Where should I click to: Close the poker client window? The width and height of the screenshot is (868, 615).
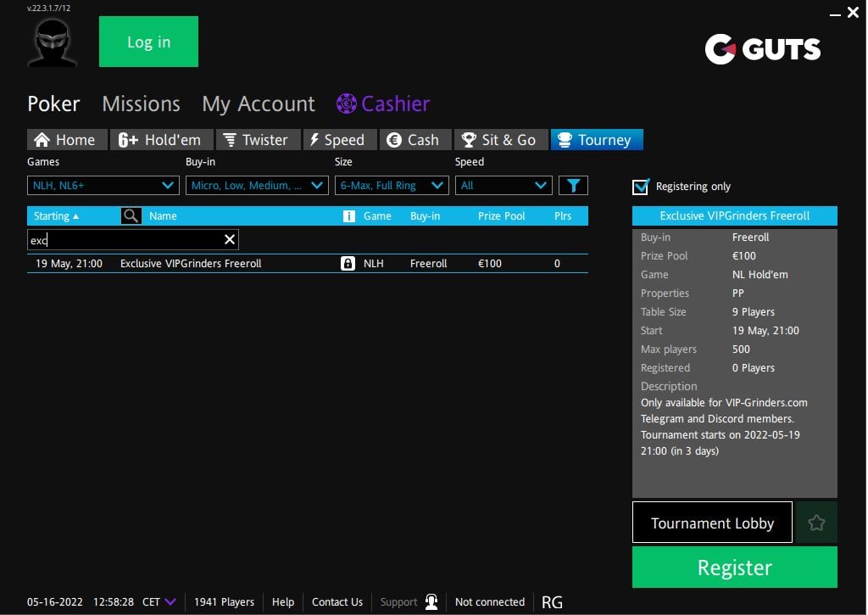tap(853, 12)
